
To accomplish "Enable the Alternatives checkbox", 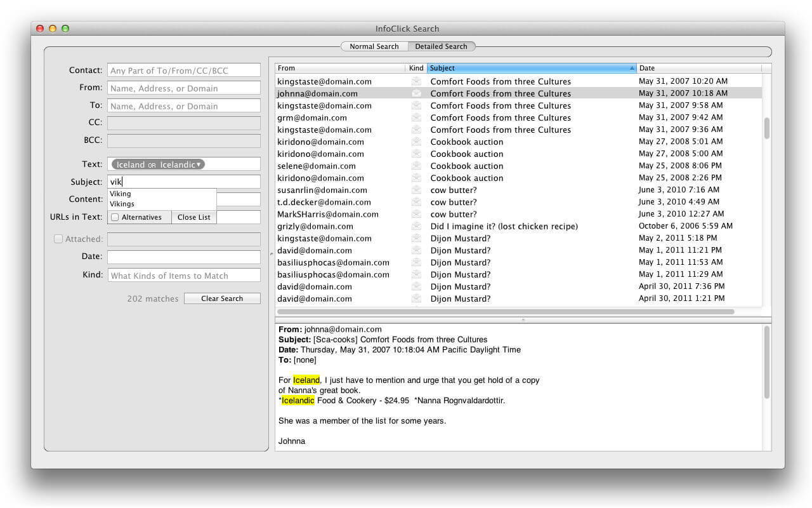I will coord(115,217).
